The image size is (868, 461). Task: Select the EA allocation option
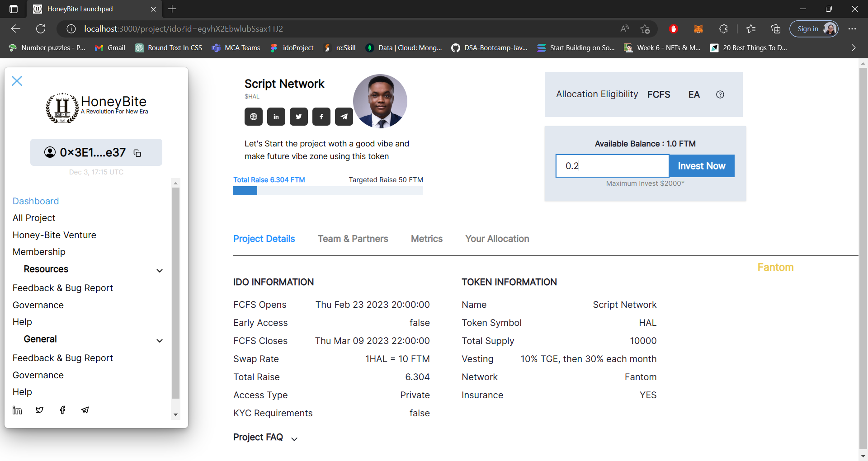click(694, 94)
